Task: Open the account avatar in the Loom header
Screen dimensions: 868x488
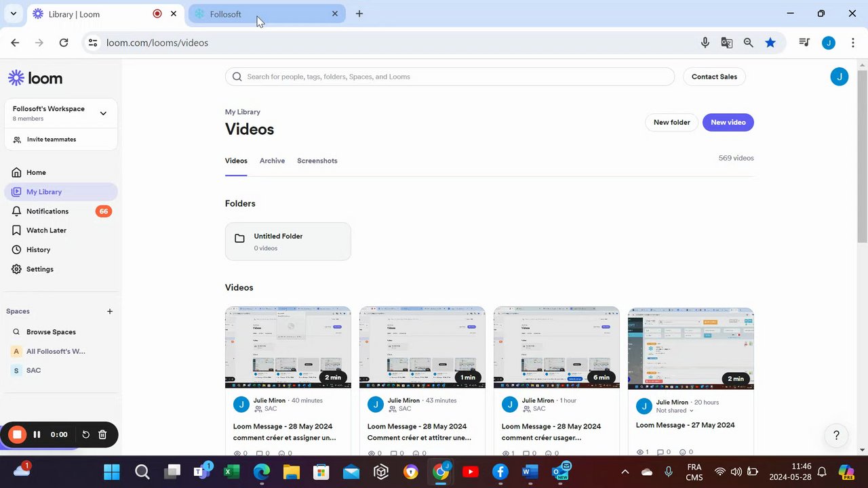Action: (x=839, y=77)
